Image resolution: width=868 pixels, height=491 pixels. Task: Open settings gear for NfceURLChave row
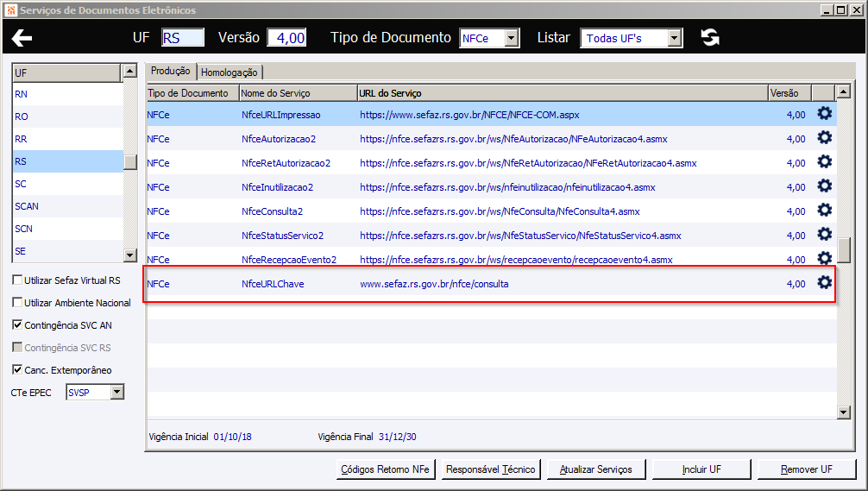tap(824, 282)
